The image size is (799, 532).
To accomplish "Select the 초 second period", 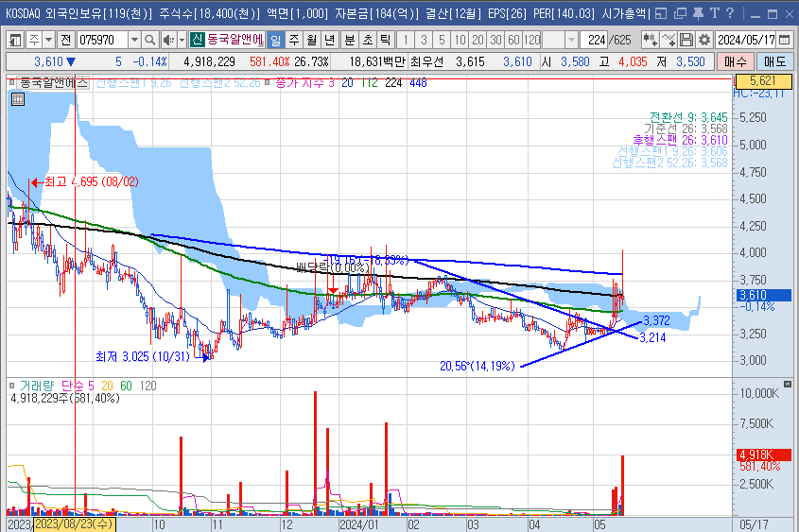I will click(368, 39).
